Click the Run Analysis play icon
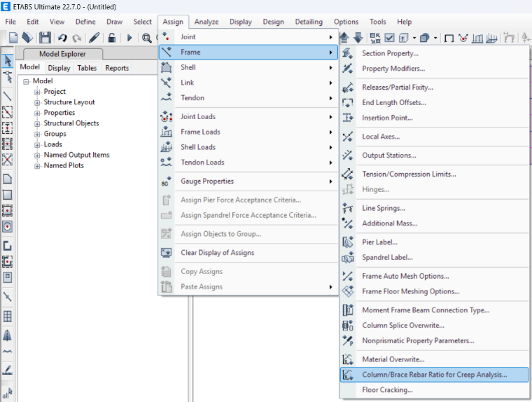The height and width of the screenshot is (402, 532). tap(129, 37)
